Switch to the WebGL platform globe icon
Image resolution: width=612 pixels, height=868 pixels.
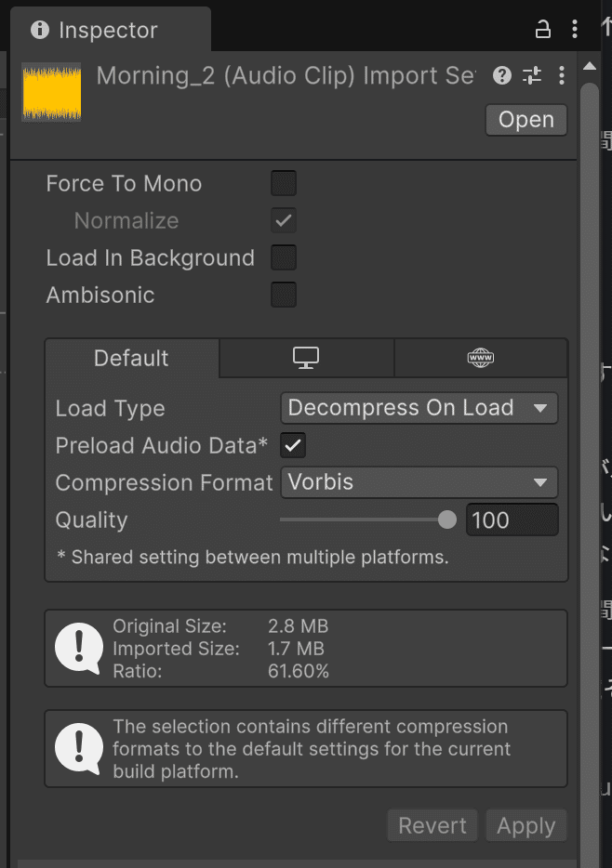tap(481, 358)
